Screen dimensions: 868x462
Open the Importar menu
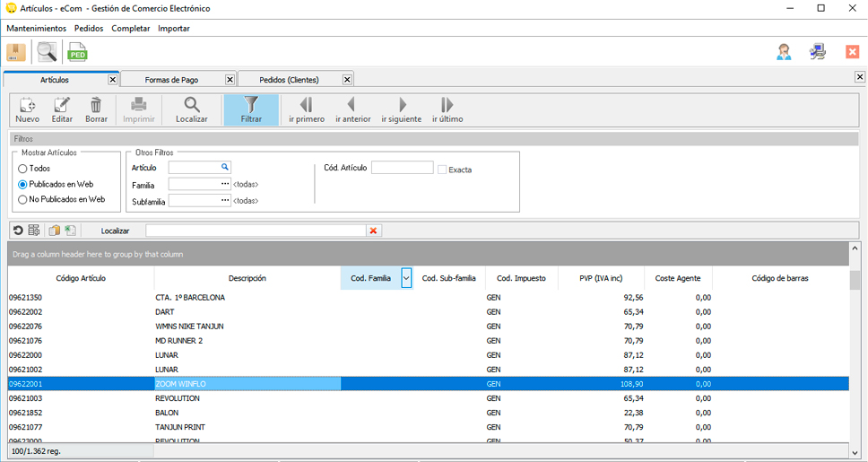[174, 28]
